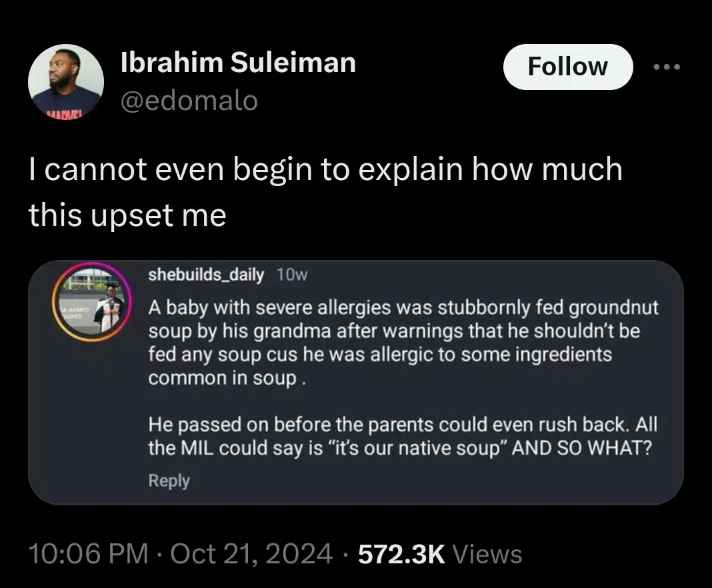Click the 10w comment age label
This screenshot has width=712, height=588.
coord(292,275)
